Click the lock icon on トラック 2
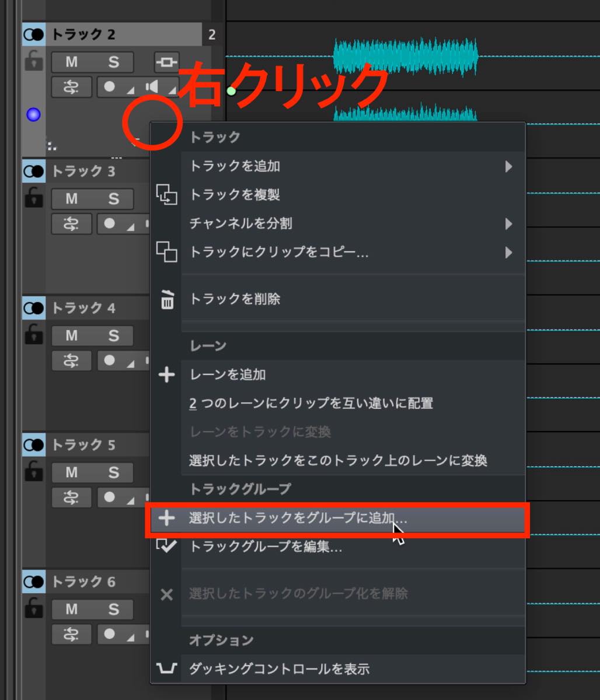600x700 pixels. pyautogui.click(x=34, y=61)
